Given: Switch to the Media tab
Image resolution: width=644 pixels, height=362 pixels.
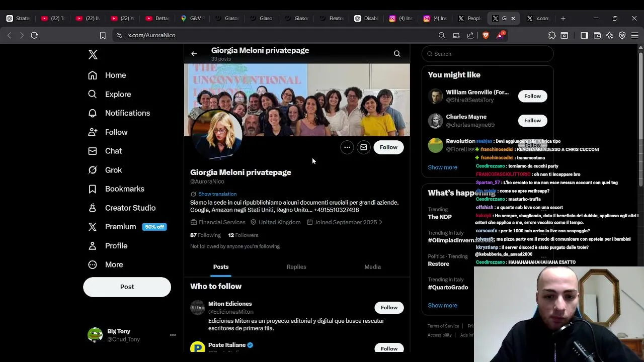Looking at the screenshot, I should [372, 267].
